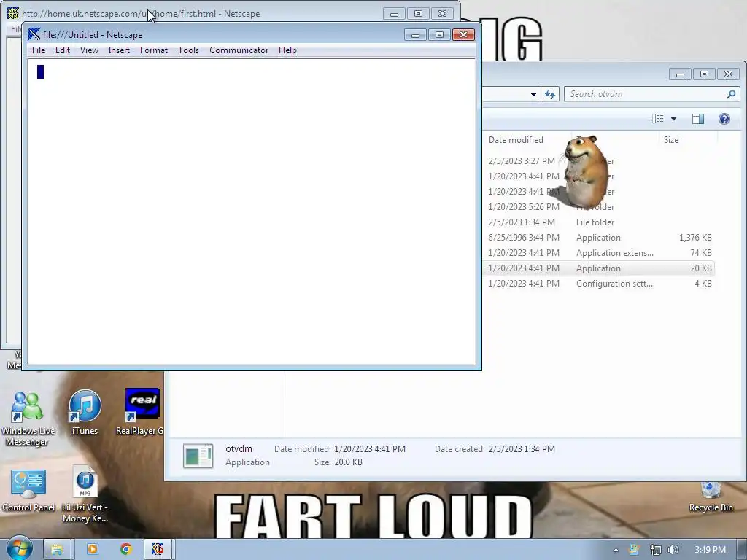
Task: Open Windows Explorer from the taskbar
Action: pyautogui.click(x=57, y=550)
